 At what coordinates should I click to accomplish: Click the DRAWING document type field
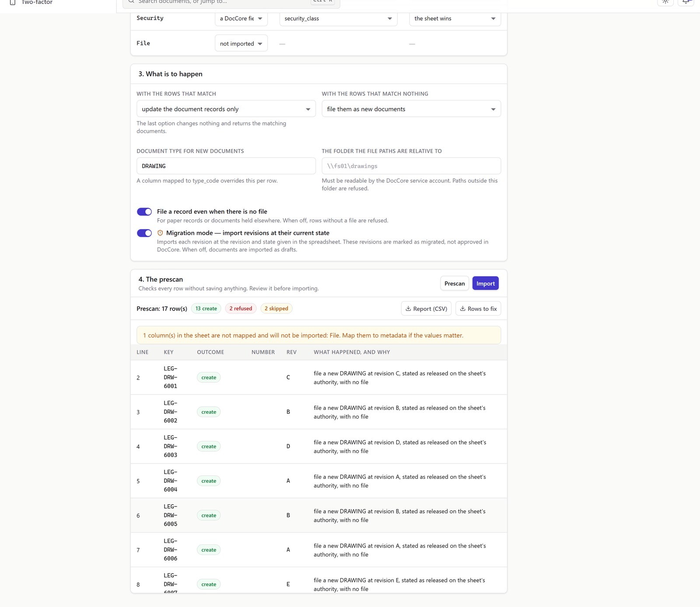pyautogui.click(x=226, y=166)
